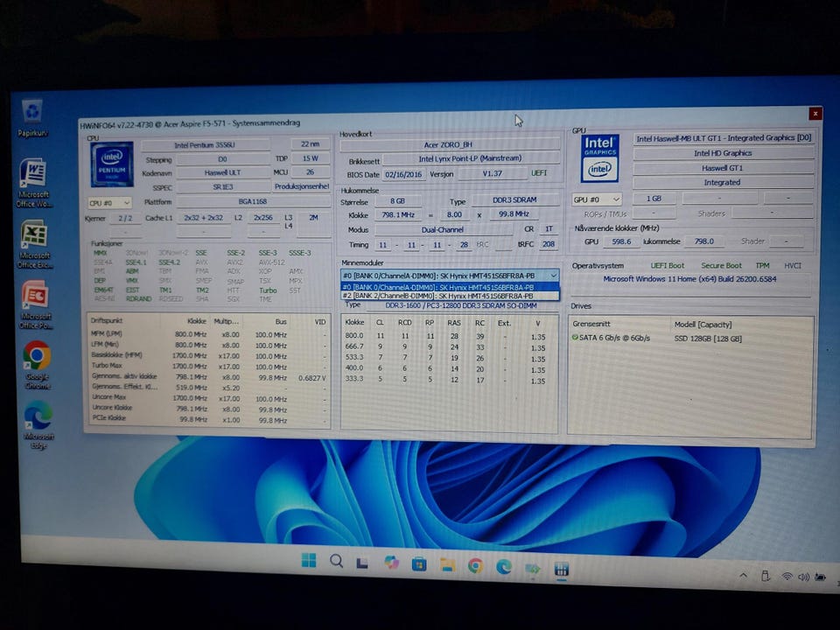Click Microsoft Windows 11 Home build text
Screen dimensions: 840x630
(x=689, y=279)
